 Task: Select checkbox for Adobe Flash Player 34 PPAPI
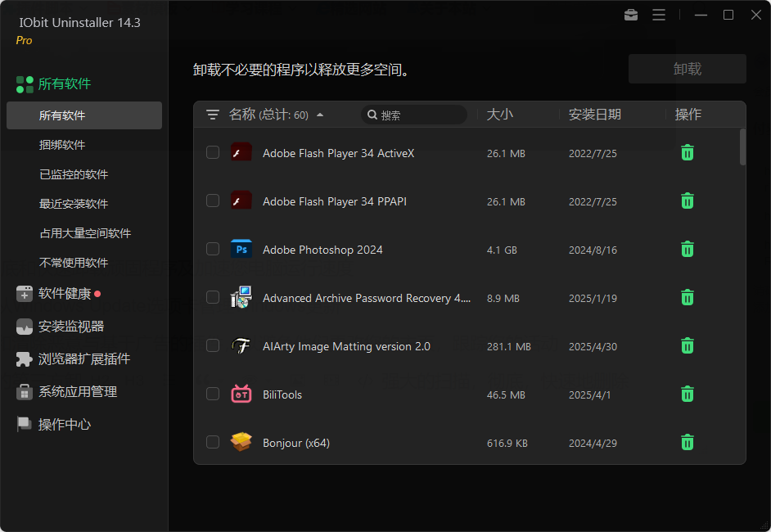[213, 201]
